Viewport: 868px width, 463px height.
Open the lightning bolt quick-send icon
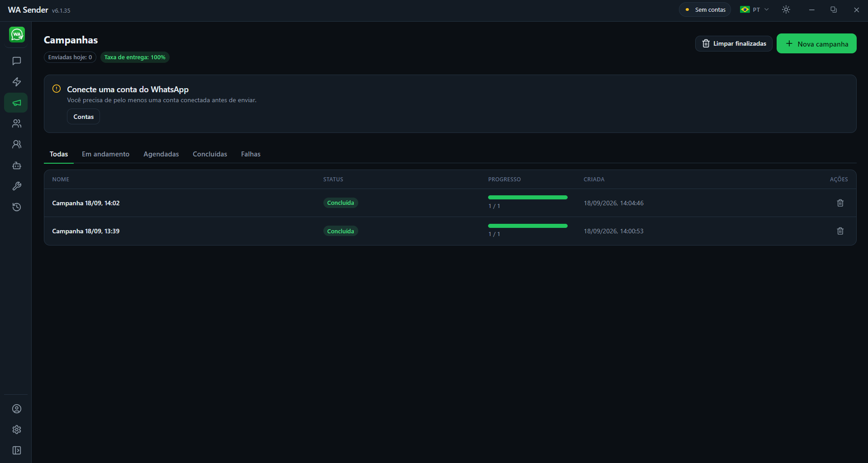pyautogui.click(x=17, y=82)
